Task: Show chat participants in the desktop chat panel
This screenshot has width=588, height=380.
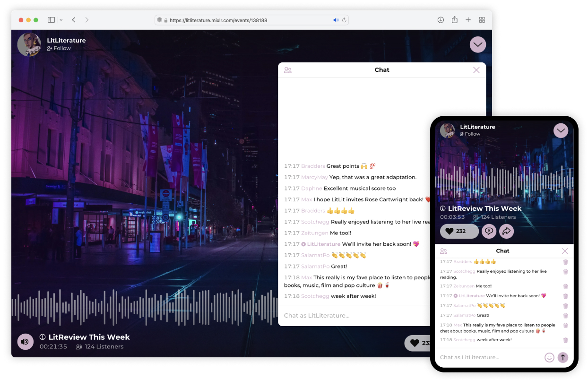Action: tap(287, 70)
